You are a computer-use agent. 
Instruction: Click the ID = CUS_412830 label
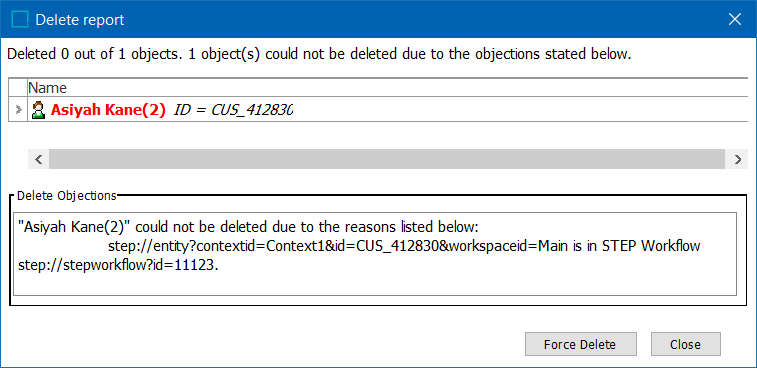point(234,111)
